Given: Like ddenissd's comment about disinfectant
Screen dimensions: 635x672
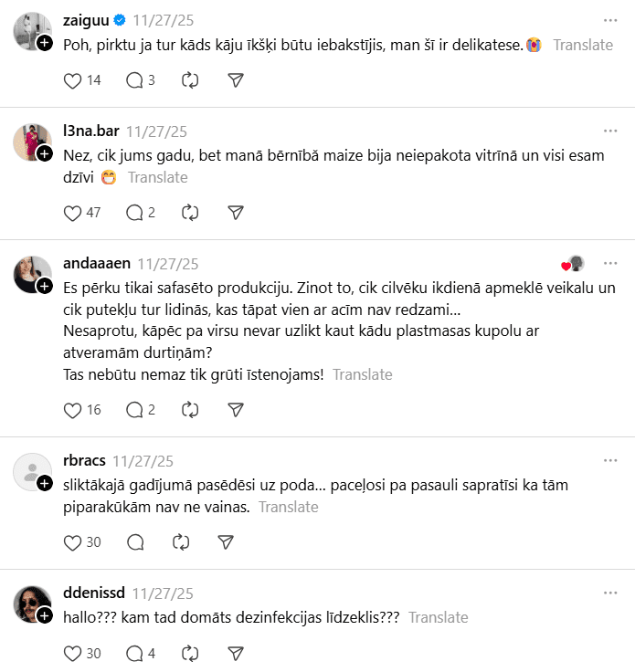Looking at the screenshot, I should (x=73, y=653).
